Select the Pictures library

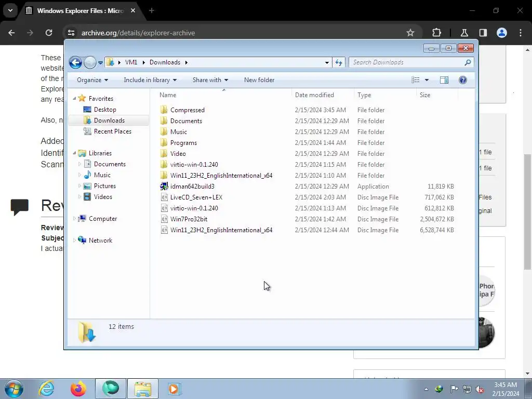click(x=104, y=186)
